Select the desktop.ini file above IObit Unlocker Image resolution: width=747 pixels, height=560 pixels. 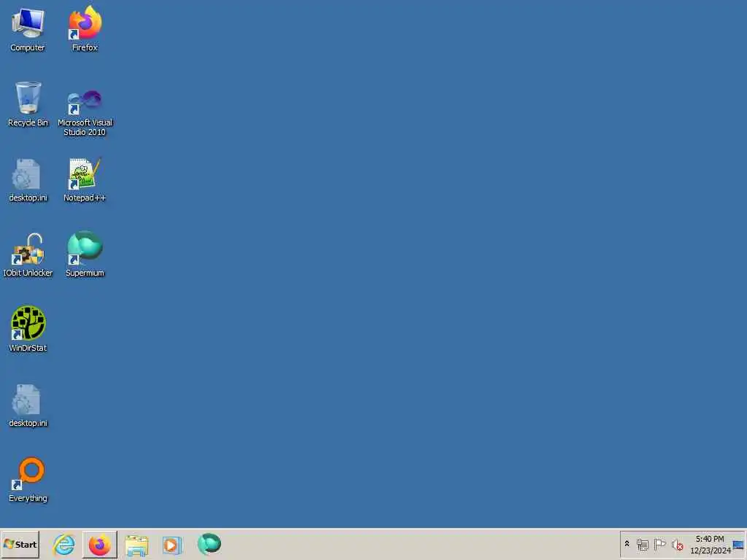point(28,181)
